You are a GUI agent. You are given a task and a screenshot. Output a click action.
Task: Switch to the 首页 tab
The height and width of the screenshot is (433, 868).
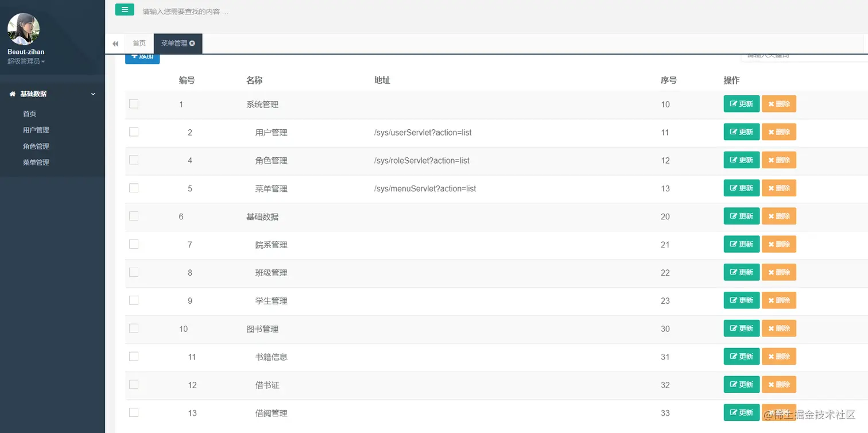point(139,43)
